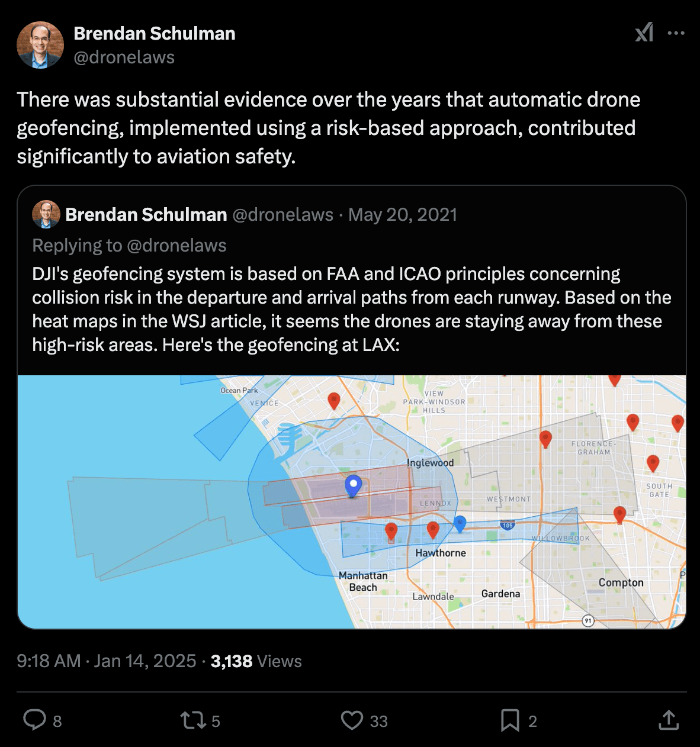This screenshot has height=747, width=700.
Task: Open Brendan Schulman's profile name link
Action: pyautogui.click(x=155, y=34)
